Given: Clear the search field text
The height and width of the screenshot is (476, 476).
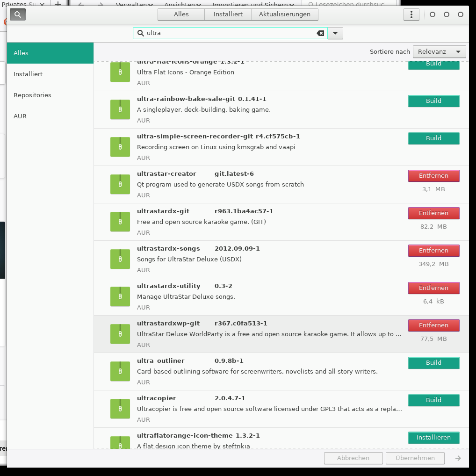Looking at the screenshot, I should [320, 33].
